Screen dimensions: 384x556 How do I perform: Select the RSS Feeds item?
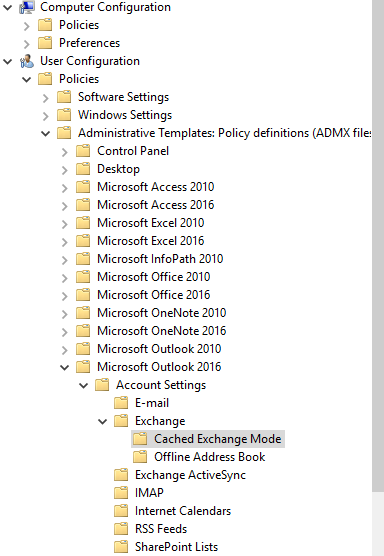click(161, 529)
